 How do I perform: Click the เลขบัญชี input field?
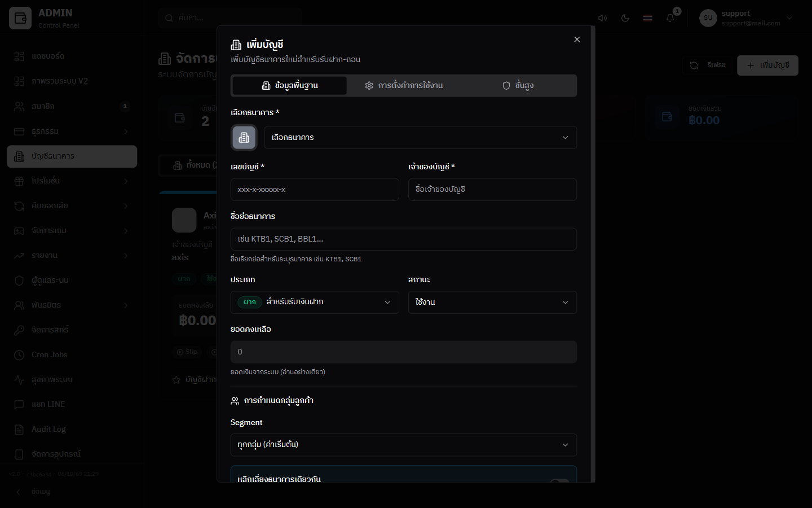click(x=315, y=190)
